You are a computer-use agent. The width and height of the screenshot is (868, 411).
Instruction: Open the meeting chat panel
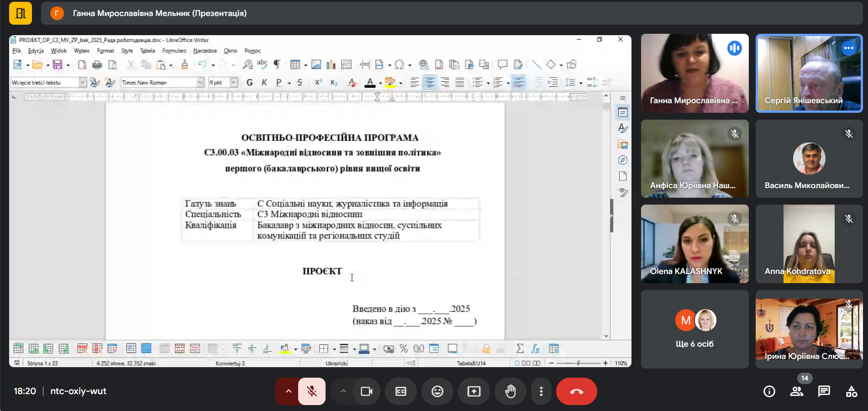824,391
